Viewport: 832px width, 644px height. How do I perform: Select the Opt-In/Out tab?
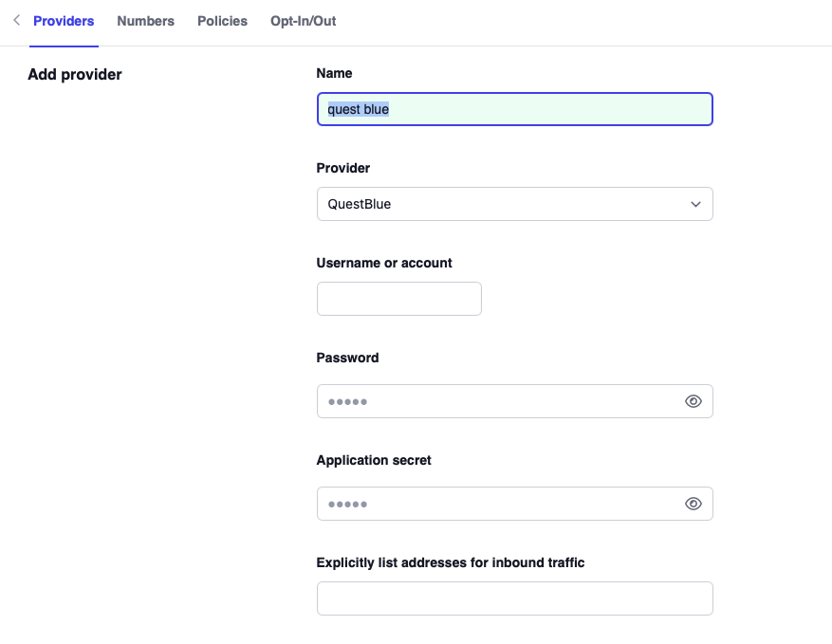[x=303, y=21]
